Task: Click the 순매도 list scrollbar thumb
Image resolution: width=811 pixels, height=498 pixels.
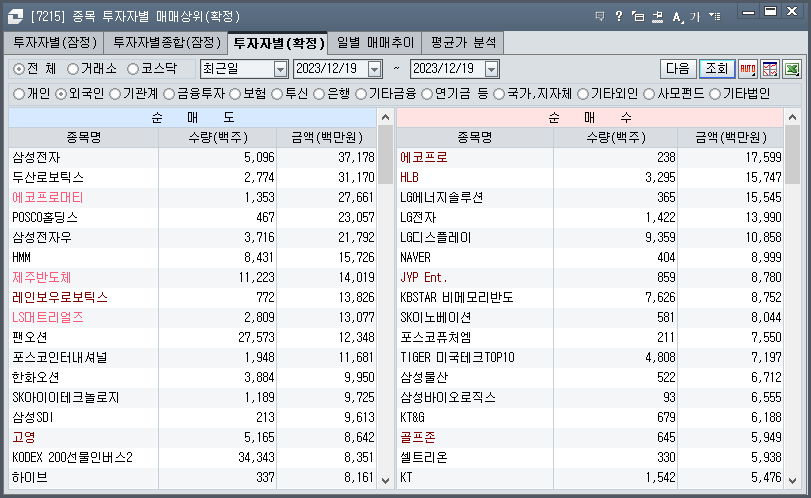Action: pos(385,155)
